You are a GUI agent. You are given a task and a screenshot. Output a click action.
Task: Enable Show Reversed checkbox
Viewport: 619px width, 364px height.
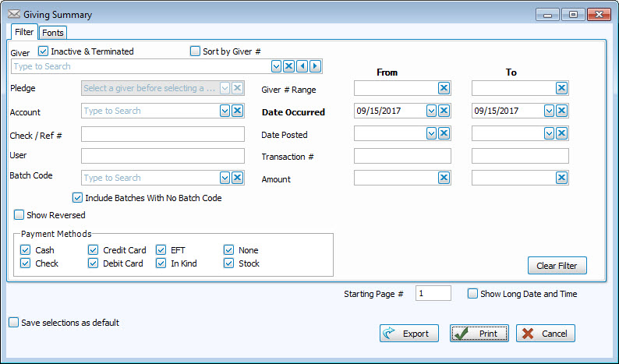coord(19,215)
